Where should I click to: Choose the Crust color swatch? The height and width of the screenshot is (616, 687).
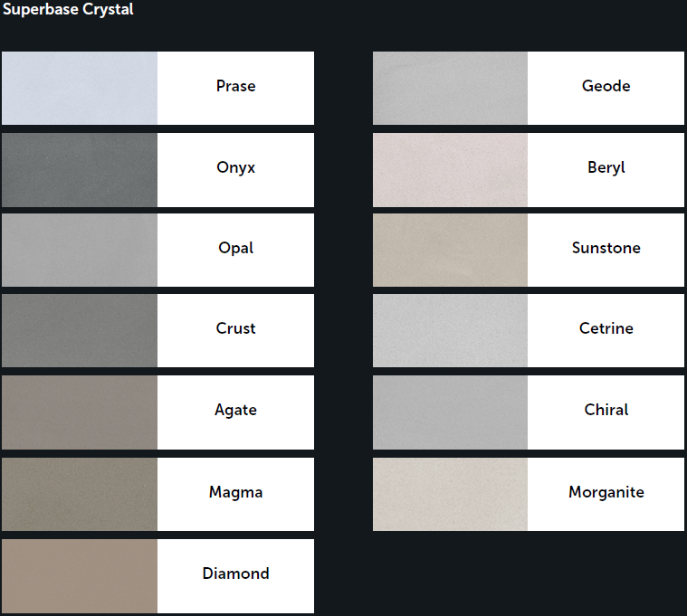[80, 330]
